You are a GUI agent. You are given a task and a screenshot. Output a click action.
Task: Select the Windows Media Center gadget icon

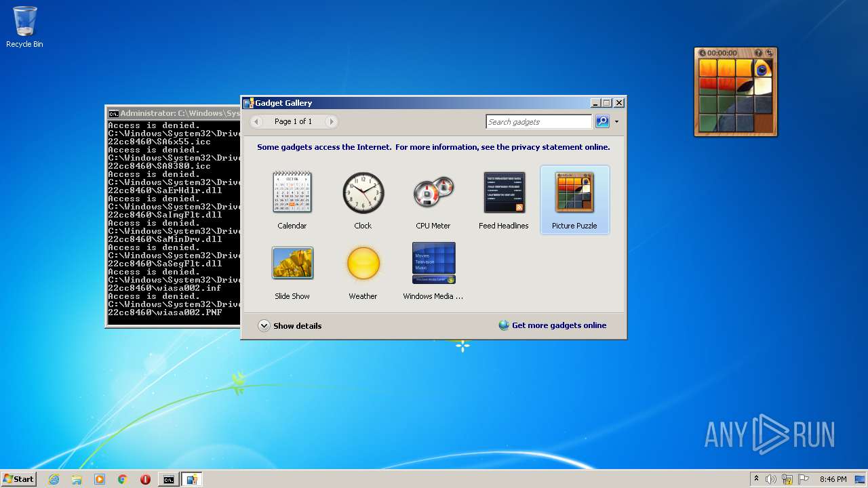(433, 263)
